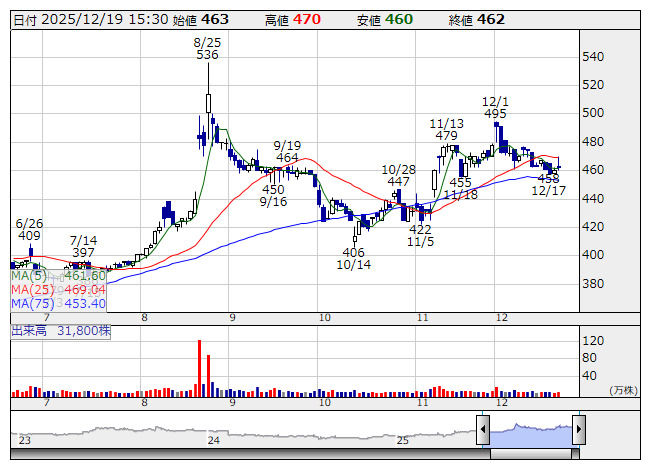Click the tallest red volume bar
653x470 pixels.
[x=199, y=368]
